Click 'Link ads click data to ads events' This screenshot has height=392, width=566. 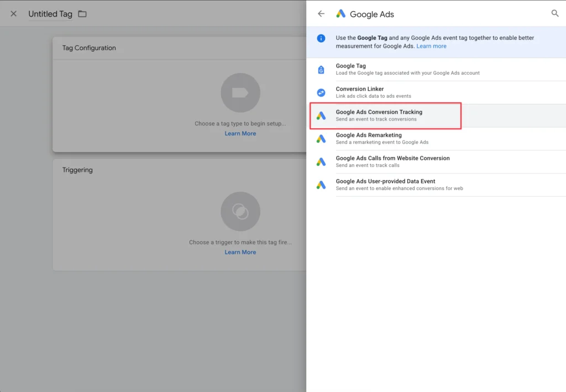[x=373, y=96]
